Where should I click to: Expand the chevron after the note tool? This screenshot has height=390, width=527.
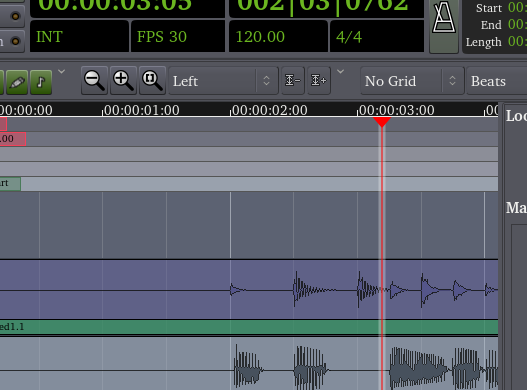tap(62, 72)
